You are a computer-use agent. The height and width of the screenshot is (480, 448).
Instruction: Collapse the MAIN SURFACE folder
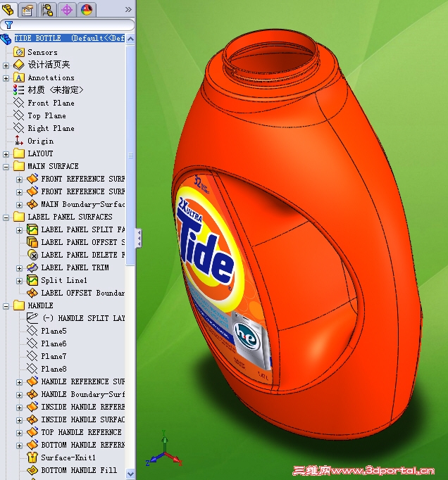point(6,167)
